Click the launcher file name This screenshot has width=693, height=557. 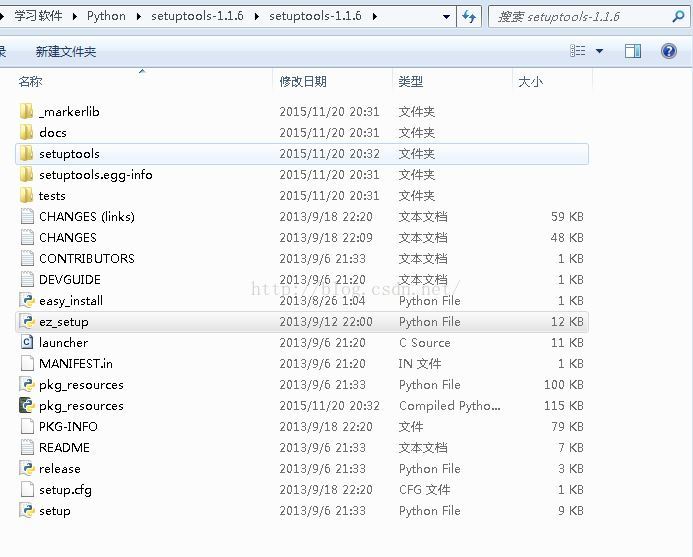63,343
